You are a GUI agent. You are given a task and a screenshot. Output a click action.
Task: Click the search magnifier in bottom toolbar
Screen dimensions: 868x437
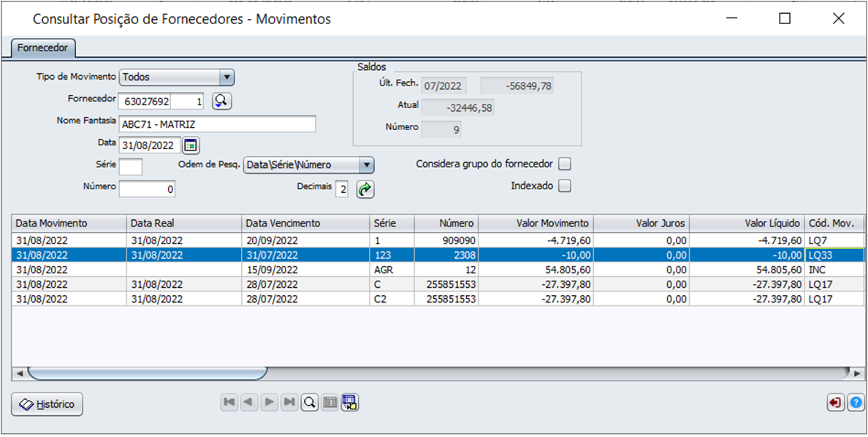[x=310, y=403]
